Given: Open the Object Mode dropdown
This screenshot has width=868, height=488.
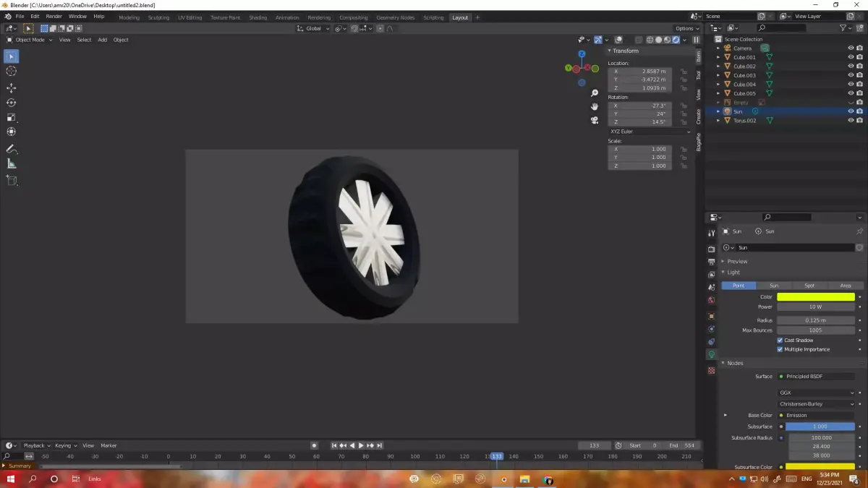Looking at the screenshot, I should (30, 40).
